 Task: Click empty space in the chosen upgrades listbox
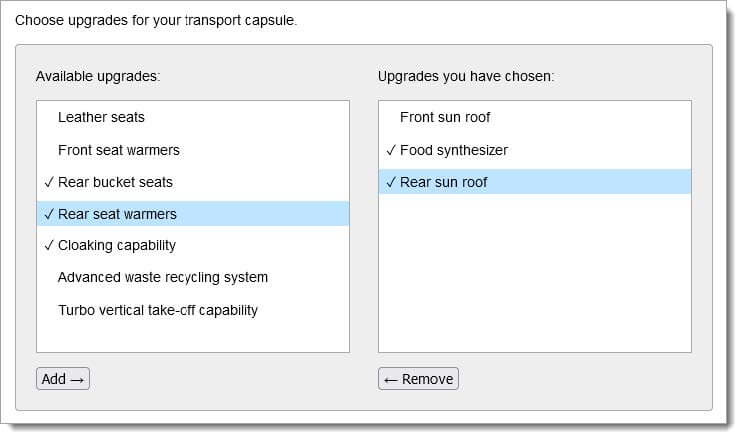coord(535,272)
